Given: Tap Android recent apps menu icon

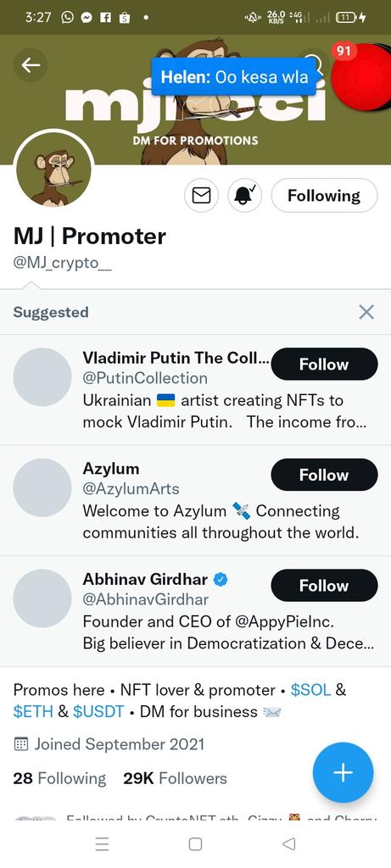Looking at the screenshot, I should (102, 843).
